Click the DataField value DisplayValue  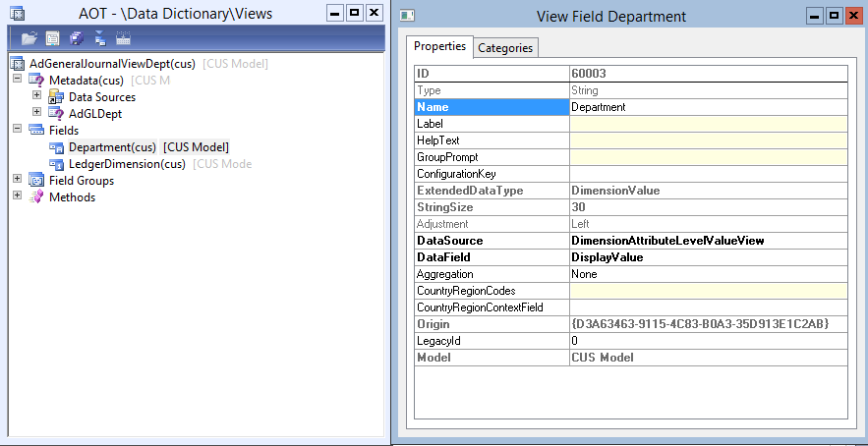[x=709, y=257]
